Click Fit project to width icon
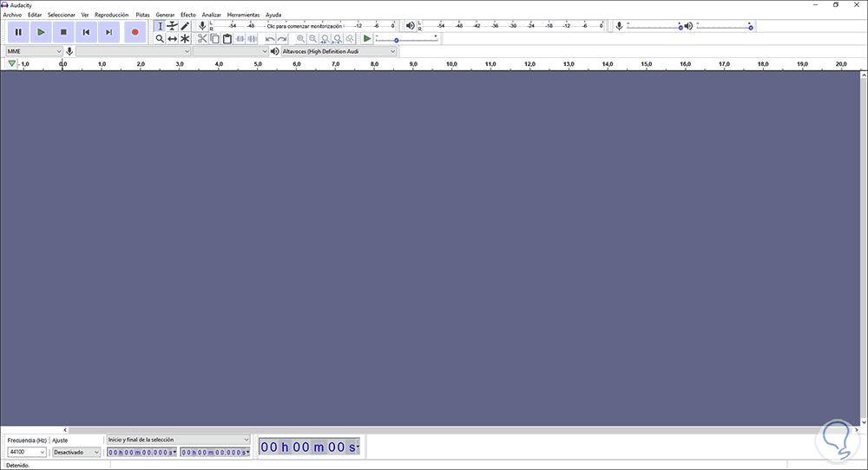 338,39
